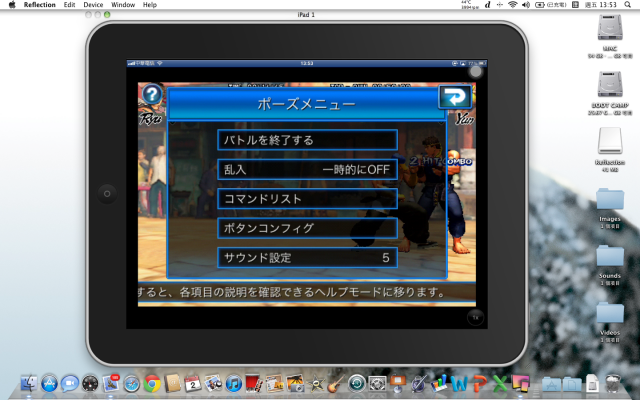Viewport: 640px width, 400px height.
Task: Open the Trash in the Dock
Action: click(613, 384)
